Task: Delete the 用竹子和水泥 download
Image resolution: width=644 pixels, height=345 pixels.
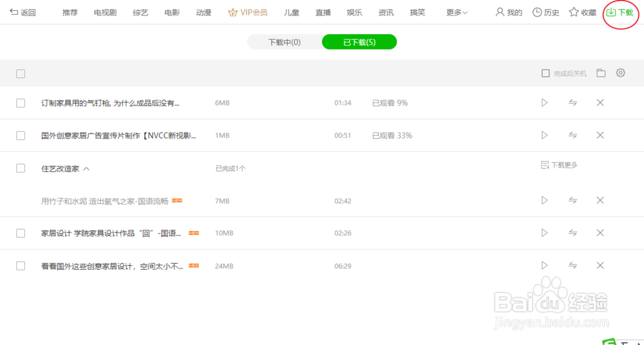Action: (x=600, y=200)
